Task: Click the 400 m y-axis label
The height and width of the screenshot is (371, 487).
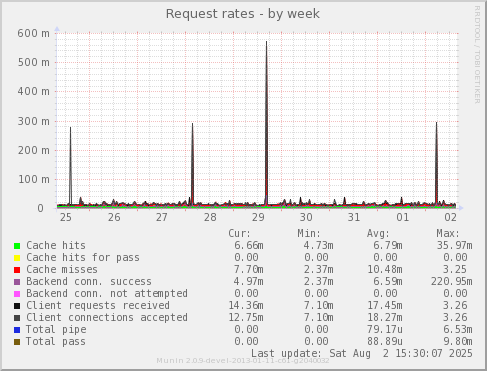Action: tap(33, 91)
